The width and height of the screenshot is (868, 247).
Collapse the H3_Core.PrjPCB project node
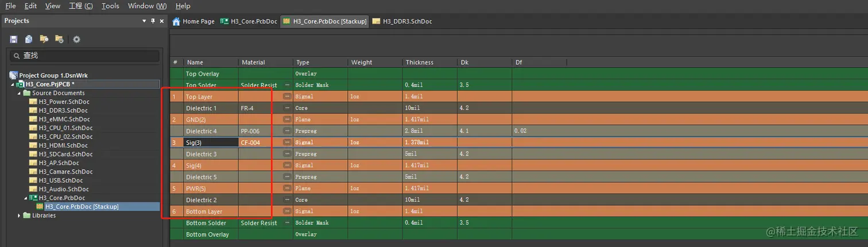[13, 84]
